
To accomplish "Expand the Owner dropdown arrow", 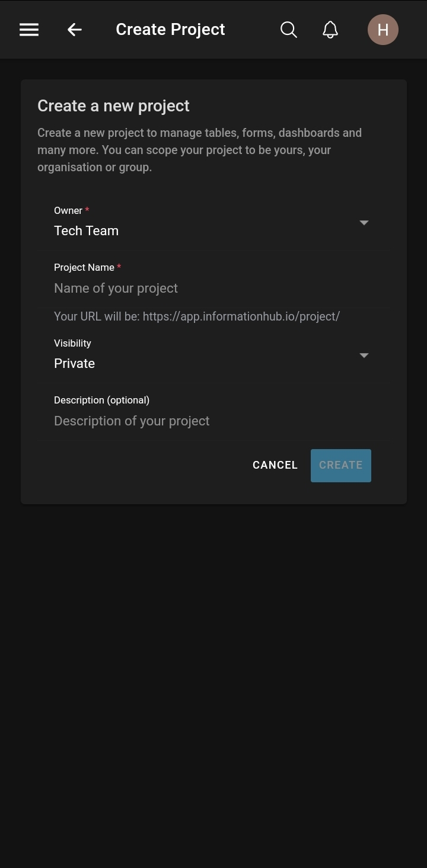I will (364, 223).
